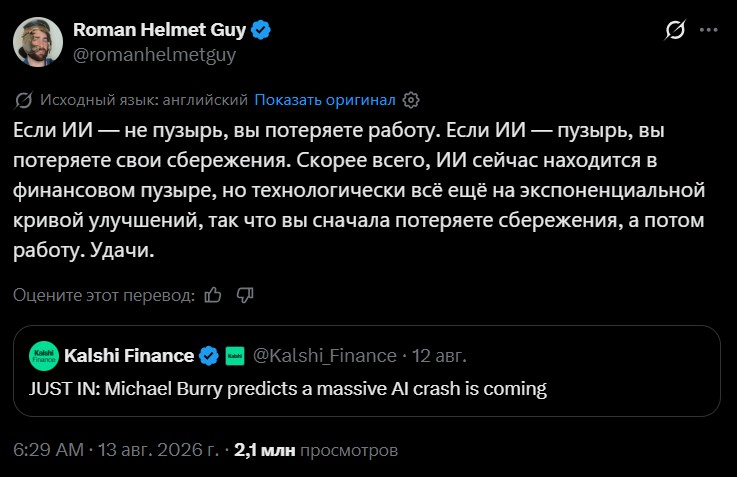Click Показать оригинал link
The height and width of the screenshot is (477, 737).
(x=325, y=100)
